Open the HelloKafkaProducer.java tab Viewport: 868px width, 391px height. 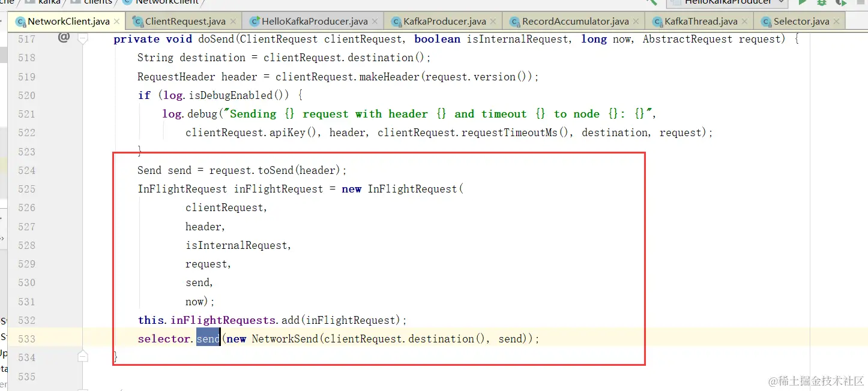(x=314, y=22)
